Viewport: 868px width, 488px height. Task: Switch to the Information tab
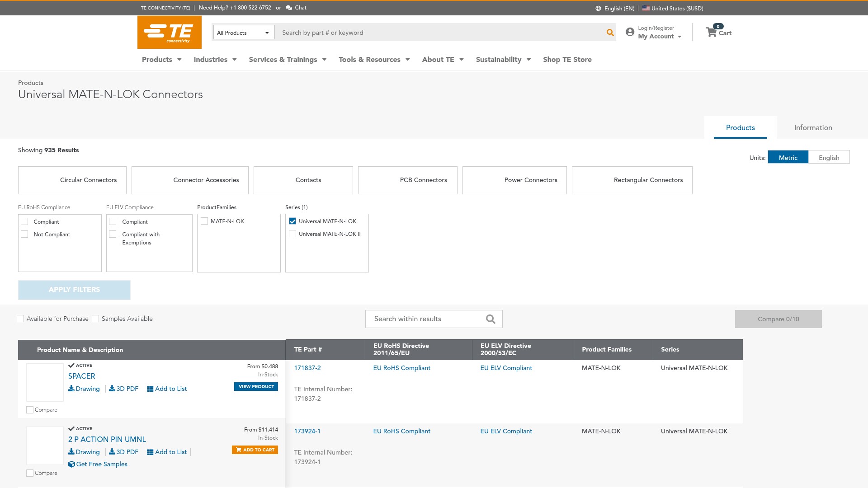tap(813, 127)
